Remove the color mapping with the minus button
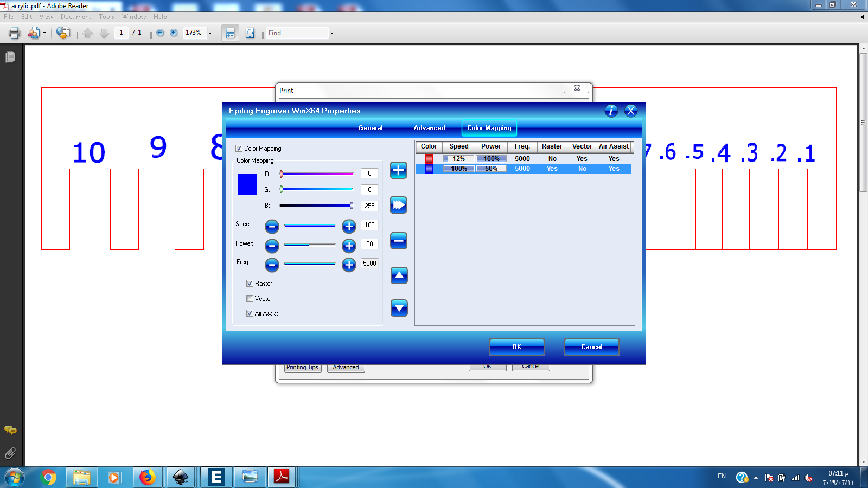The height and width of the screenshot is (488, 868). coord(399,241)
